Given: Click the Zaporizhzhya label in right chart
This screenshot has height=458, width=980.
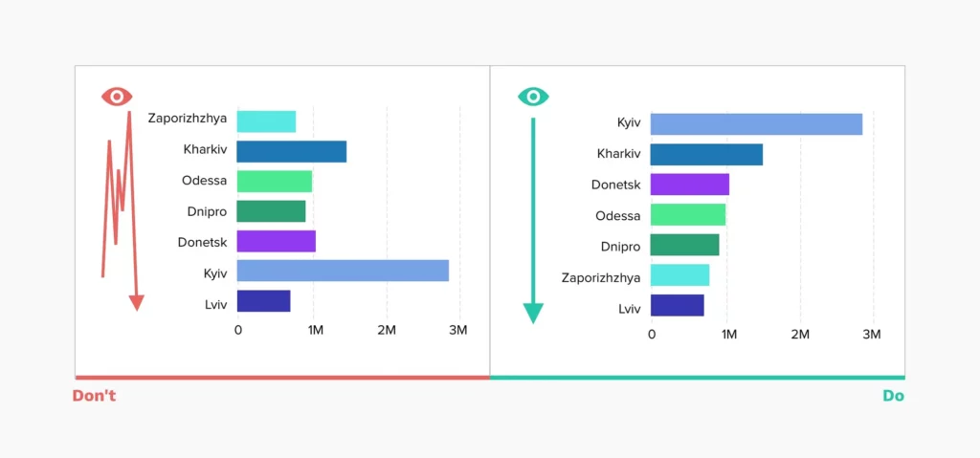Looking at the screenshot, I should click(601, 277).
